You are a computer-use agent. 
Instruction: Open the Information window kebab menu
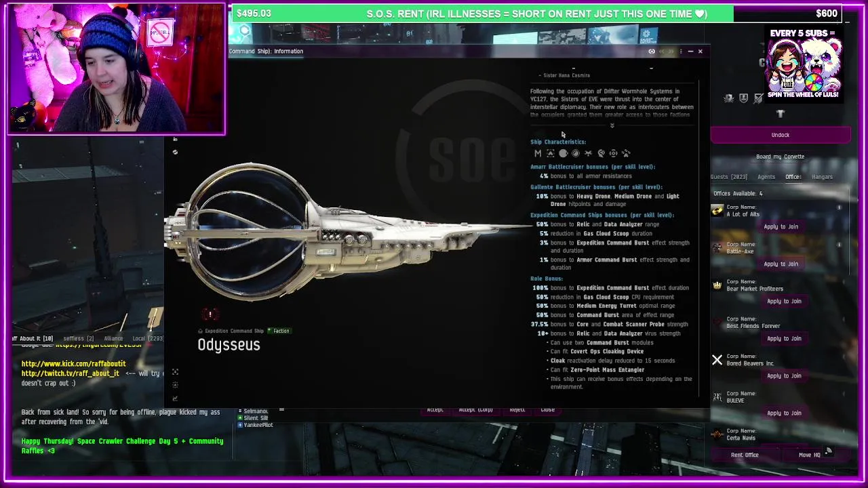(x=681, y=52)
